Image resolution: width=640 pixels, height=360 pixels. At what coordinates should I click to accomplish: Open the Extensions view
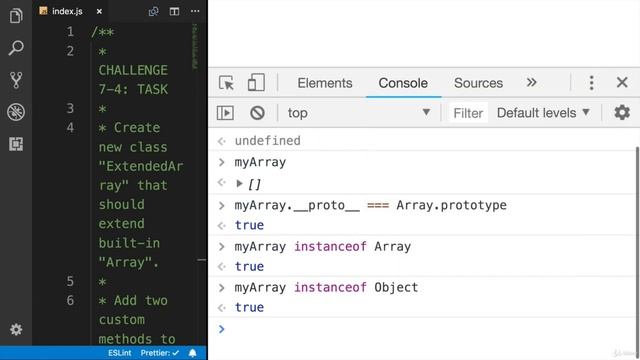(x=16, y=144)
